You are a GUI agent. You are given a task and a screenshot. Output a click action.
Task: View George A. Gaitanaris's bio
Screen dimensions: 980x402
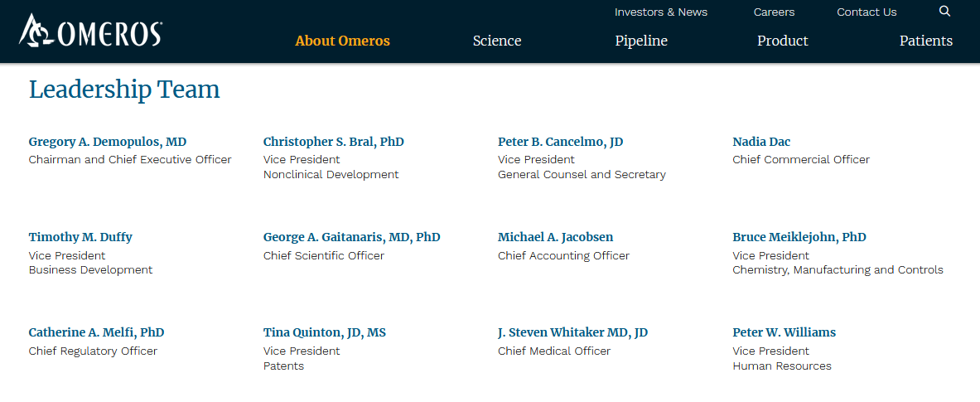pos(352,238)
